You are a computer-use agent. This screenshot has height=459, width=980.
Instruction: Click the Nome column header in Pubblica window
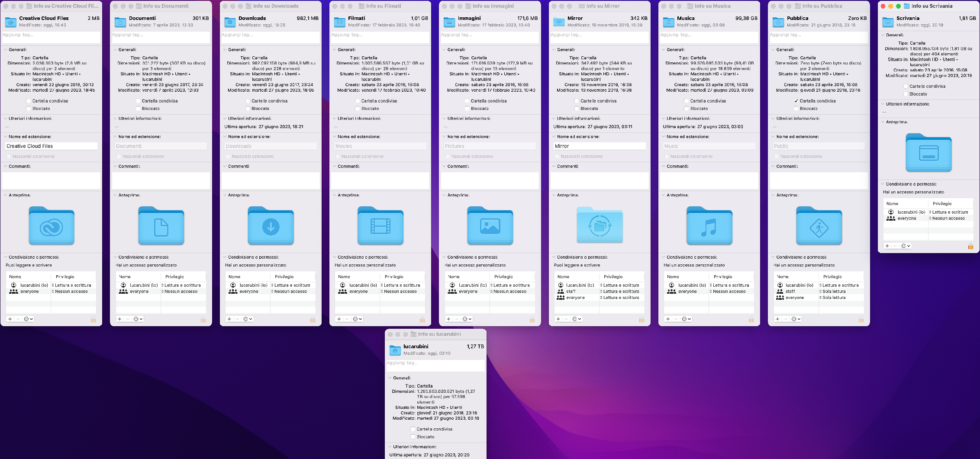point(783,276)
